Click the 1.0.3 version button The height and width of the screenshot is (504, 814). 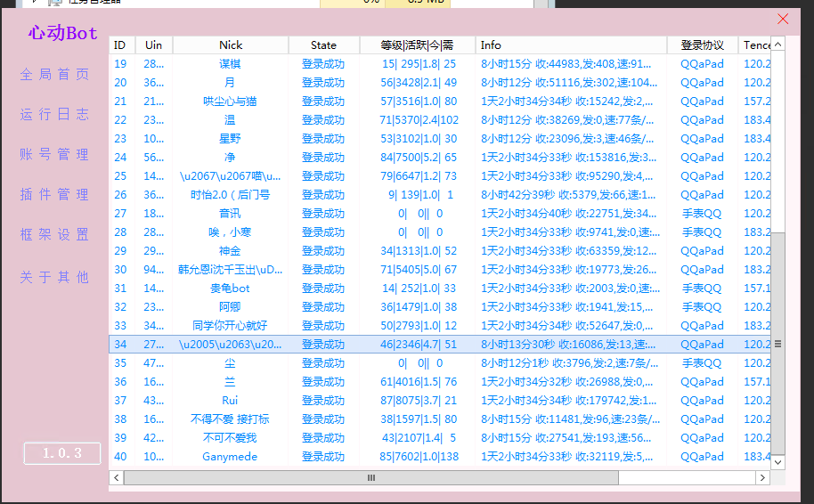click(x=62, y=453)
